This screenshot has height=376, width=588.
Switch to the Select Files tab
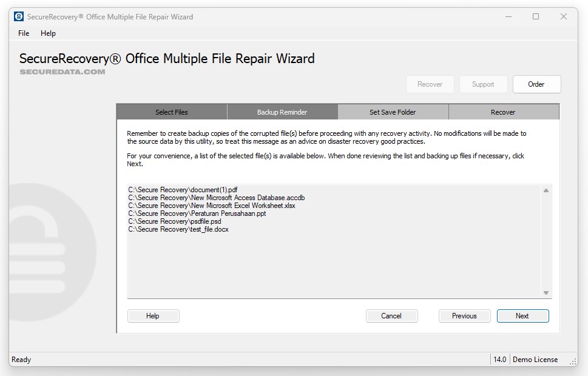click(x=172, y=112)
